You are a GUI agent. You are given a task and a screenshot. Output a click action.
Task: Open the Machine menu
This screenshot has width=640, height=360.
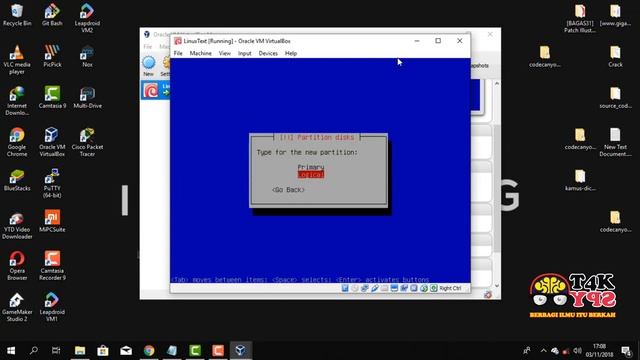pyautogui.click(x=200, y=53)
